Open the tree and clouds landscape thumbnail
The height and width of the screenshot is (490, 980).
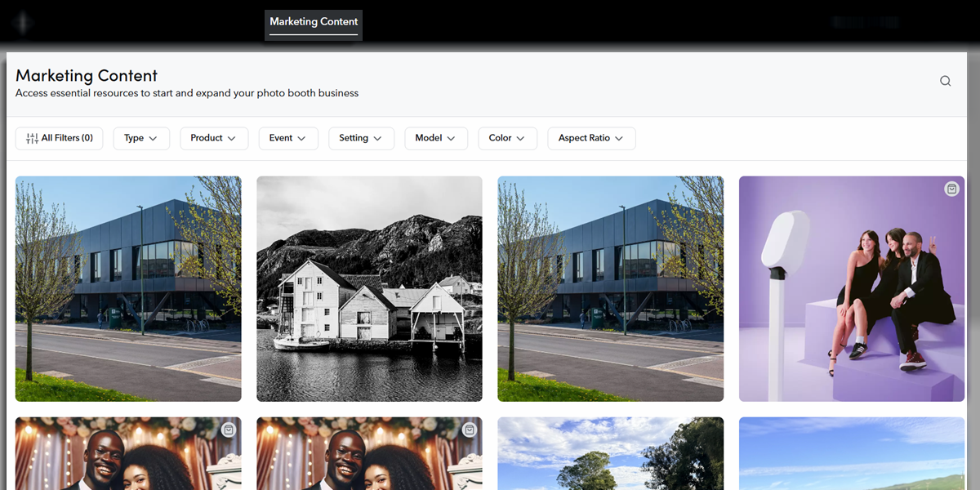coord(611,454)
